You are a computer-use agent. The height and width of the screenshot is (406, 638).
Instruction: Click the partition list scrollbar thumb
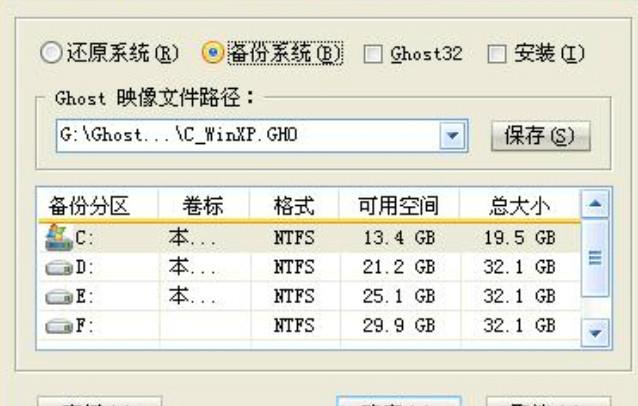tap(595, 258)
